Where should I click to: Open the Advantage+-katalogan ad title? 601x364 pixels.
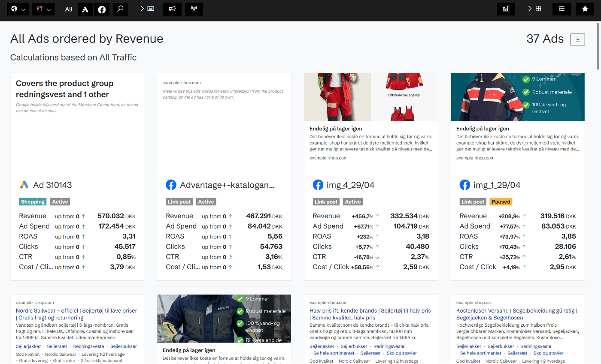click(227, 185)
